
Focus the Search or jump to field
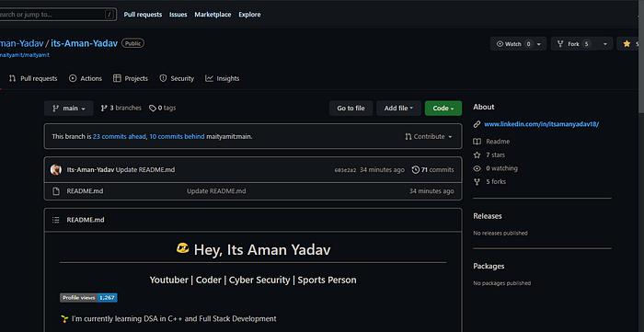(57, 15)
